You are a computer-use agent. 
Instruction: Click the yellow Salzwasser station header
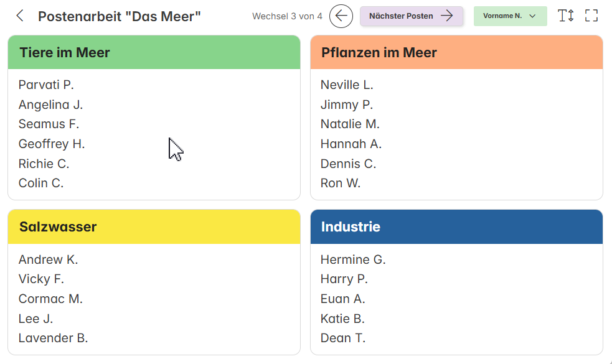pos(154,226)
